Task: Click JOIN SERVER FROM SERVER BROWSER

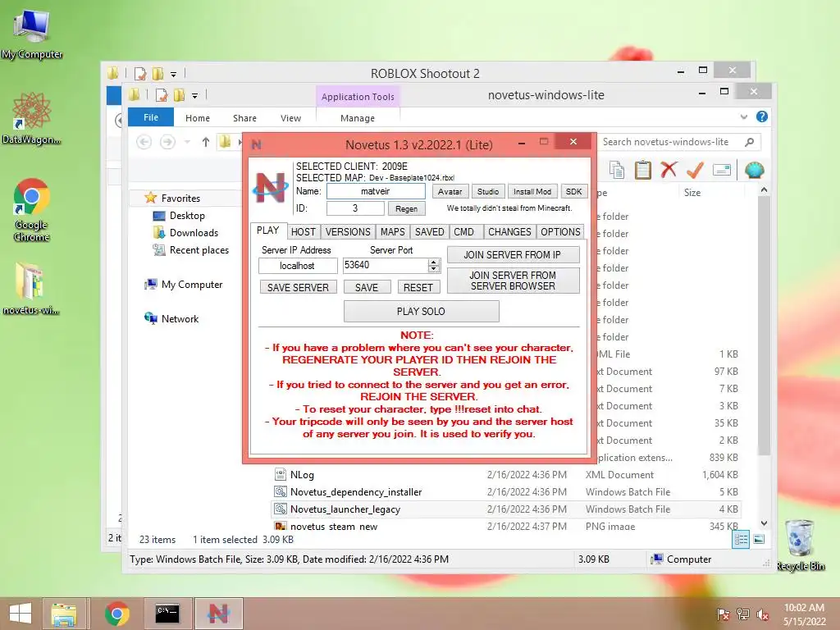Action: pos(513,281)
